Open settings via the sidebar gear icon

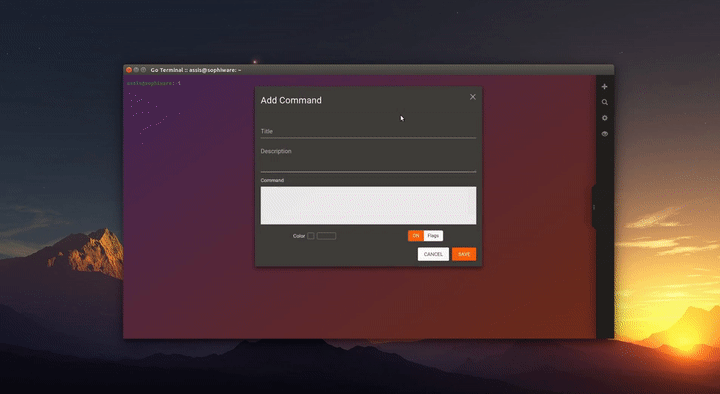[x=604, y=118]
